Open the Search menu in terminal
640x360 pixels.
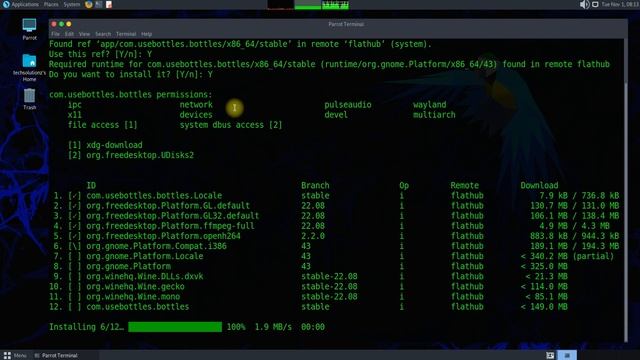pyautogui.click(x=103, y=34)
